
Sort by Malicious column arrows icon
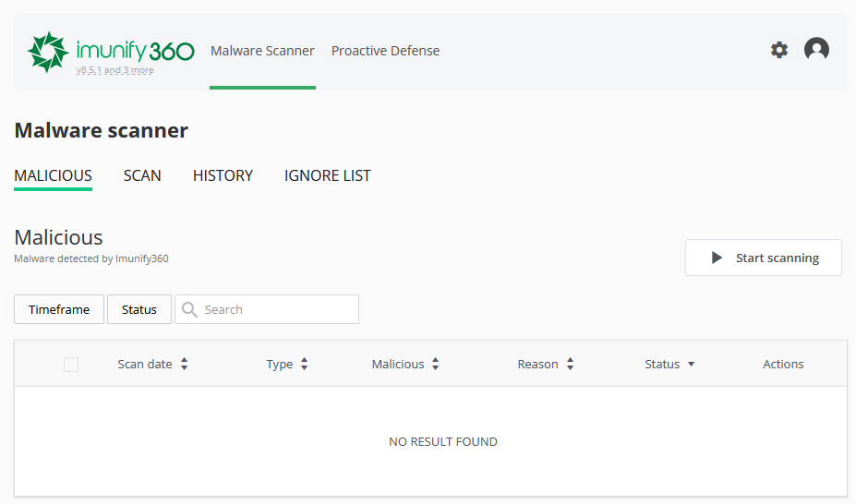pyautogui.click(x=436, y=364)
